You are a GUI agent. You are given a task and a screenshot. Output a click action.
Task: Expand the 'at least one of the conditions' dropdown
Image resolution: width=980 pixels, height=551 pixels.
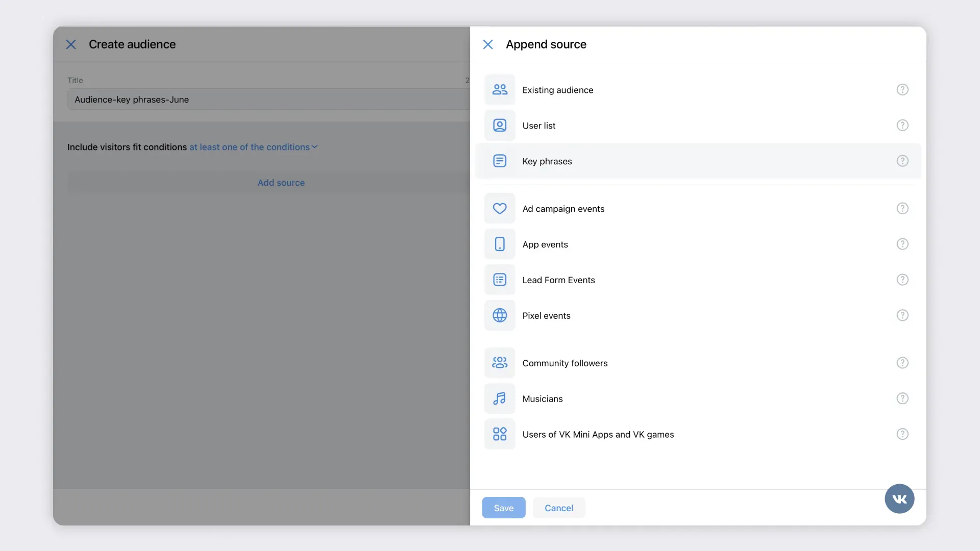tap(254, 147)
